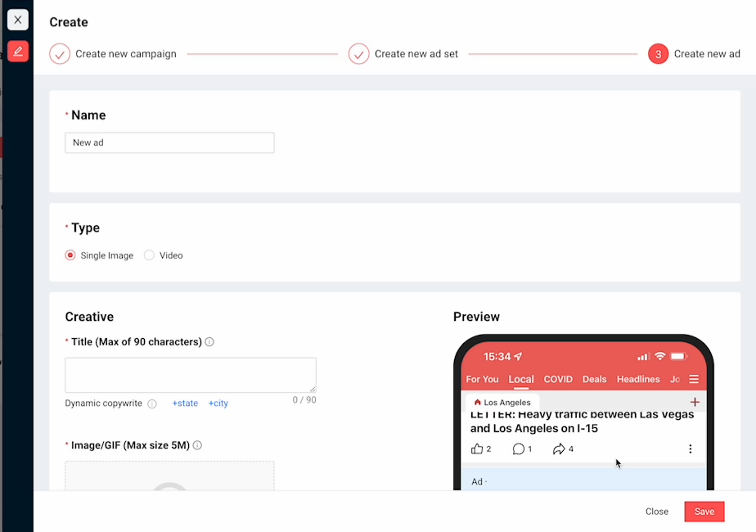Open the hamburger menu in phone preview
756x532 pixels.
pyautogui.click(x=694, y=379)
